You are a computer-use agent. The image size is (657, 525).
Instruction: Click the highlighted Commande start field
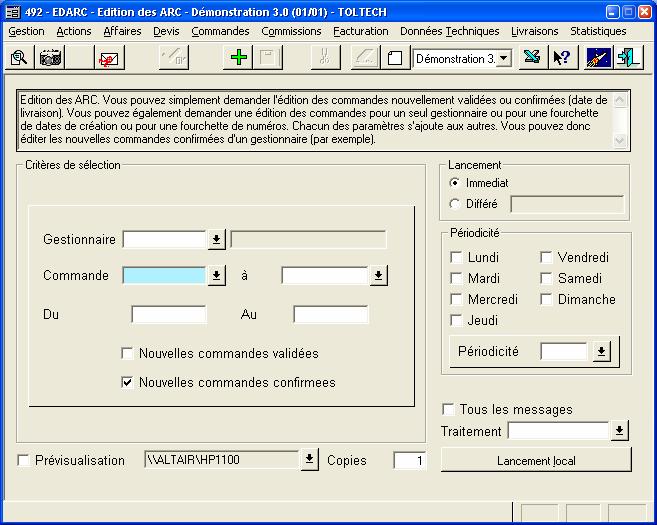pyautogui.click(x=165, y=275)
